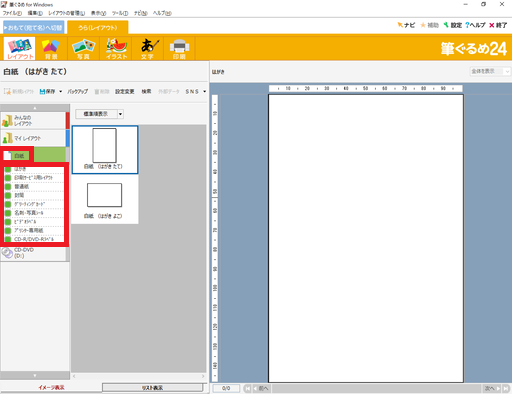Expand the 標準順表示 sort dropdown arrow
The height and width of the screenshot is (394, 512).
[x=120, y=114]
